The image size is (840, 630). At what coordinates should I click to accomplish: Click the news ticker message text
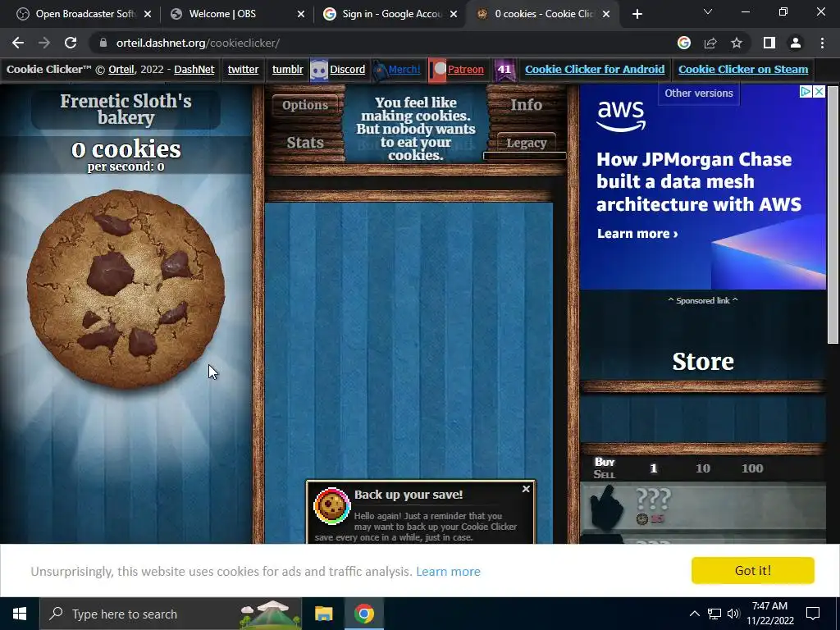(416, 129)
